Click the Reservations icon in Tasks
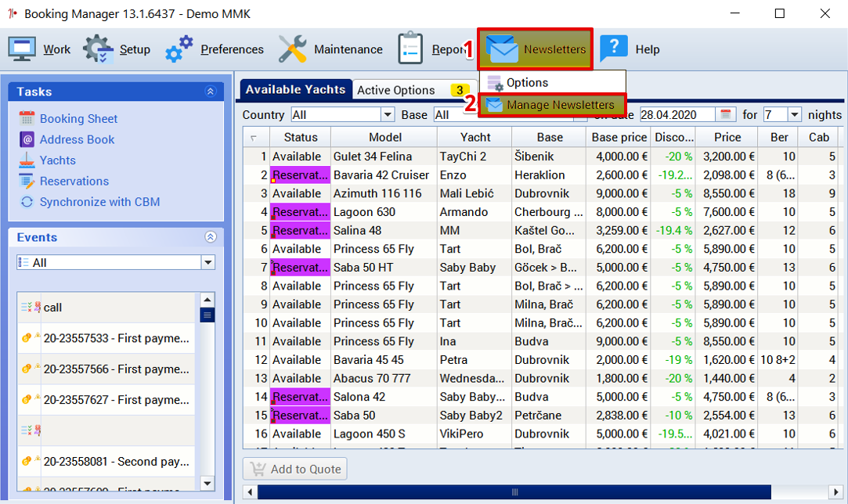848x504 pixels. tap(27, 181)
